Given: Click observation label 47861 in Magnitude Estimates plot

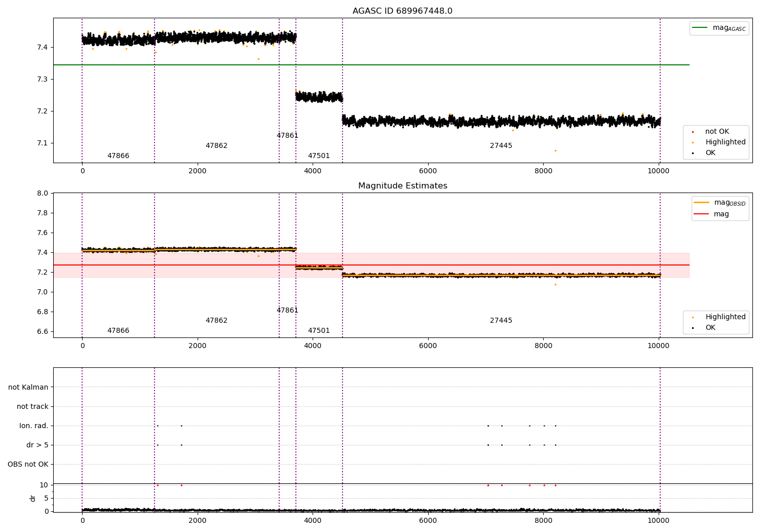Looking at the screenshot, I should 287,311.
